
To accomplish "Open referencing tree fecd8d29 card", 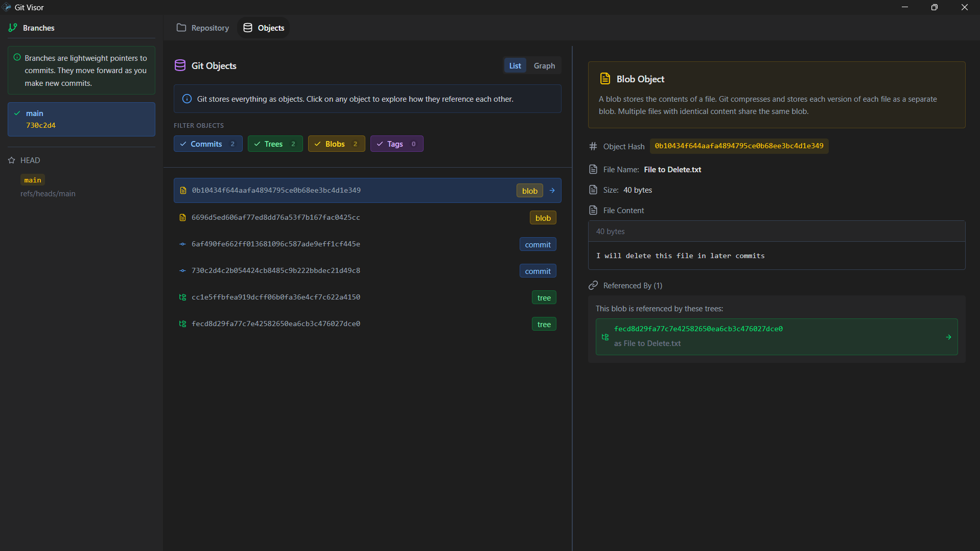I will click(777, 337).
